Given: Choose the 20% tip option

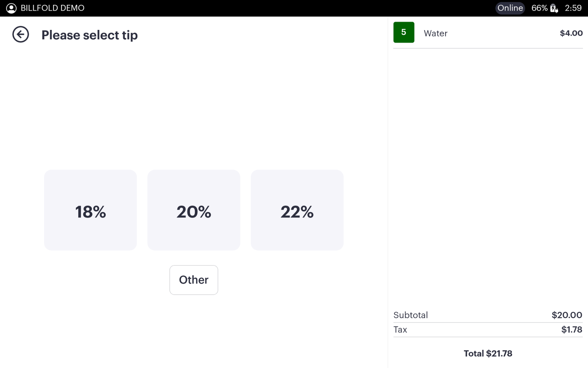Looking at the screenshot, I should click(194, 210).
